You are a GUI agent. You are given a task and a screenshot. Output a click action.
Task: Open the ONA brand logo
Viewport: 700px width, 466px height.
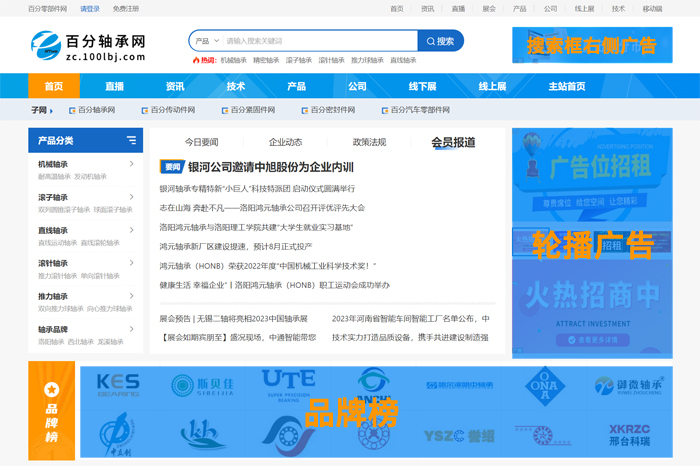coord(548,385)
